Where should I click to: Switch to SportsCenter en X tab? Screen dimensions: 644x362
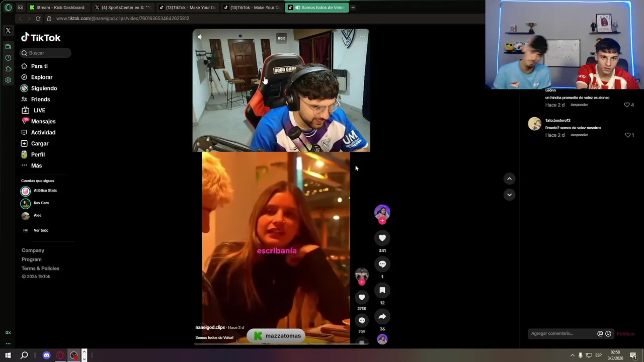123,8
